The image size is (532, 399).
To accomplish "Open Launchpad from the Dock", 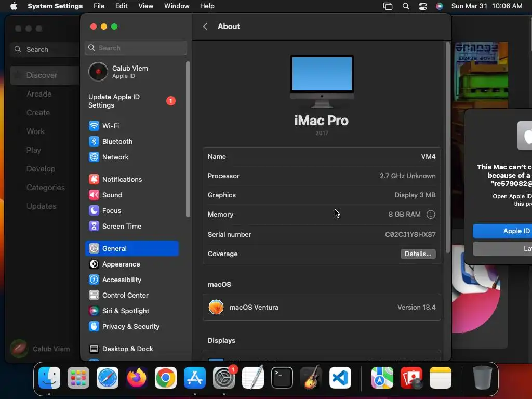I will coord(78,378).
